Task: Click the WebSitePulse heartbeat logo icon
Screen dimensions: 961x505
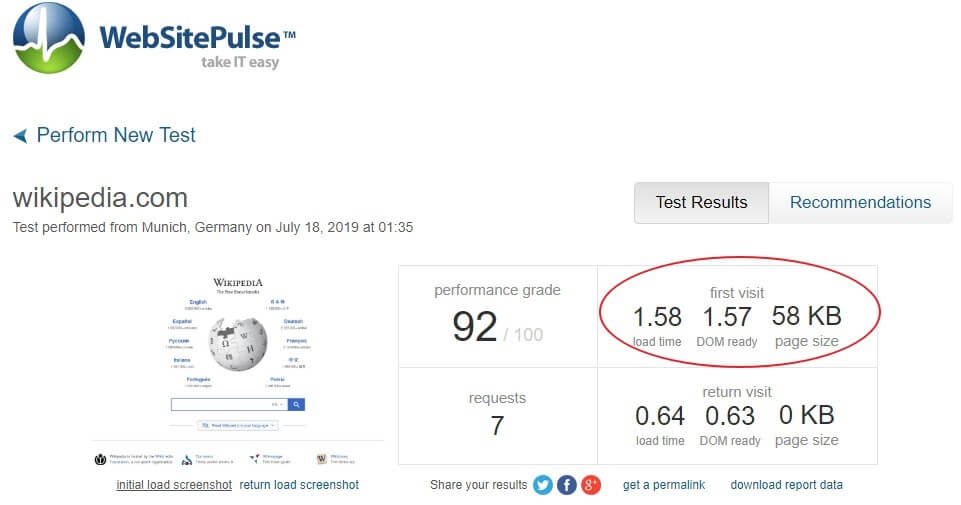Action: [x=48, y=38]
